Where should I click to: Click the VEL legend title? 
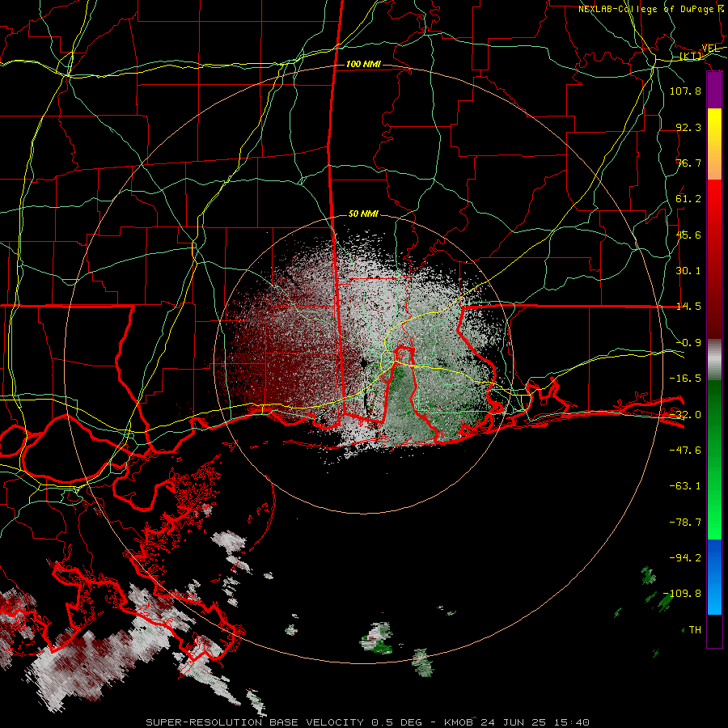pyautogui.click(x=710, y=49)
